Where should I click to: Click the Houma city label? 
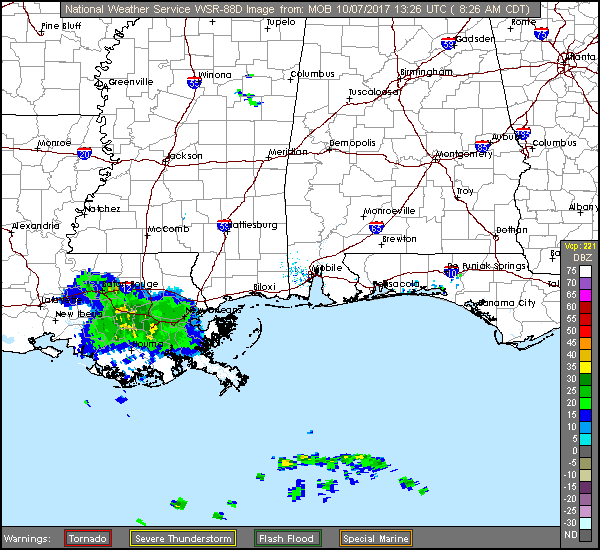coord(148,344)
